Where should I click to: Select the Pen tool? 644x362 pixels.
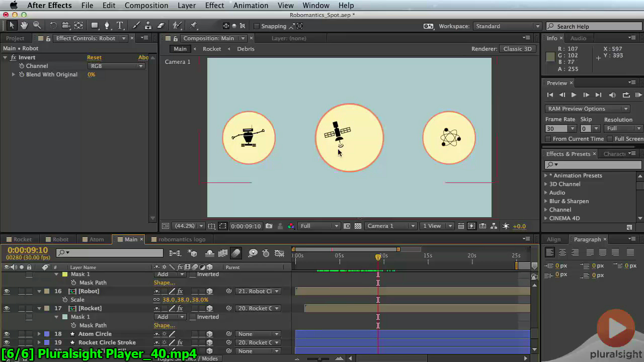pyautogui.click(x=107, y=26)
